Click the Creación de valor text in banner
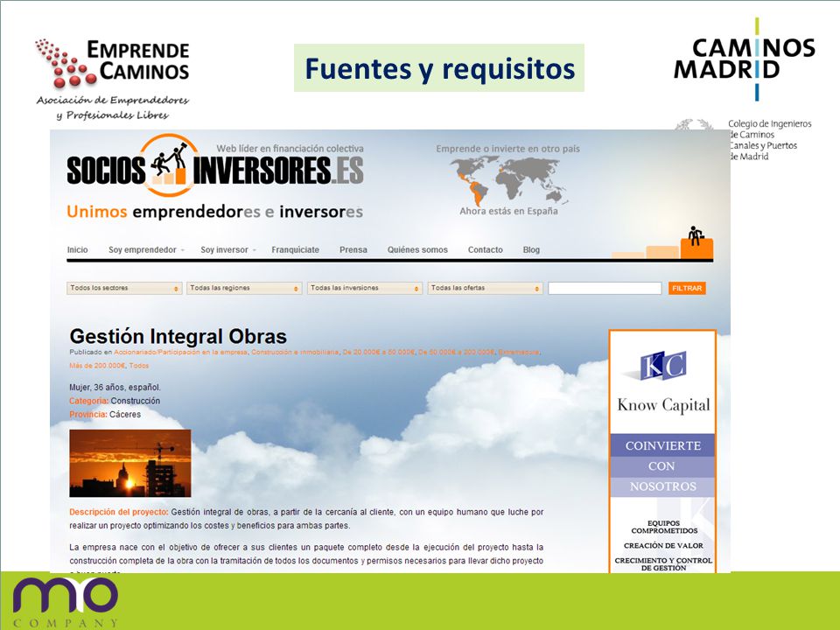The width and height of the screenshot is (840, 630). click(x=663, y=545)
